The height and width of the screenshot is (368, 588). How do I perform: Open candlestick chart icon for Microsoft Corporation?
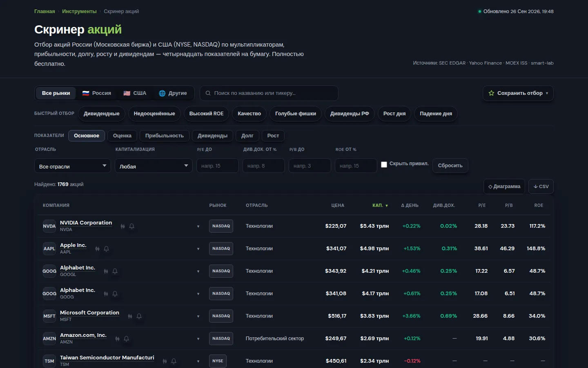coord(130,316)
